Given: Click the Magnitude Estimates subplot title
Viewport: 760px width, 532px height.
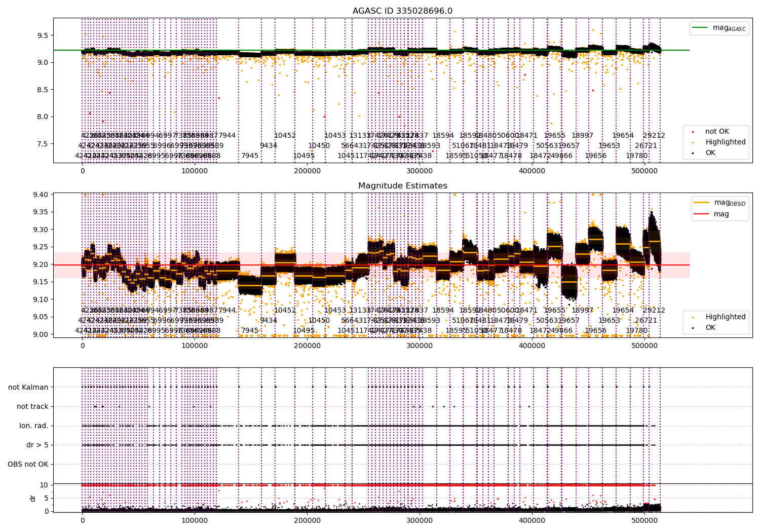Looking at the screenshot, I should coord(403,186).
